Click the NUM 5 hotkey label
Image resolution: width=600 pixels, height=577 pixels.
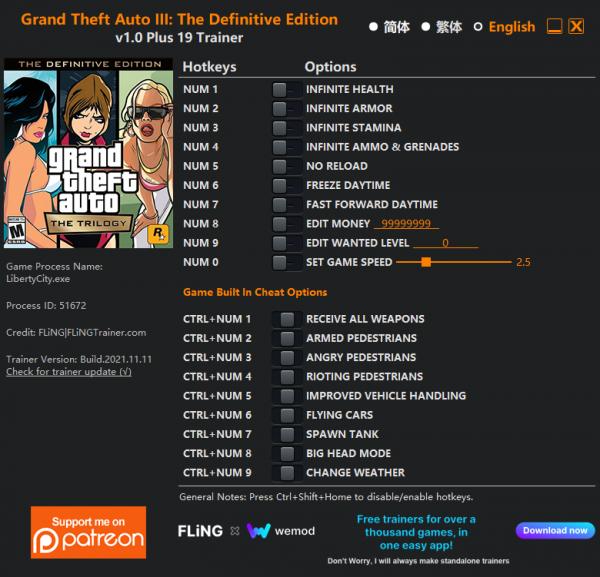201,166
